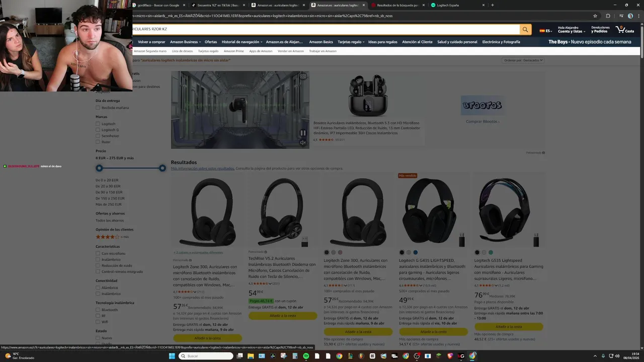Image resolution: width=644 pixels, height=362 pixels.
Task: Click the taskbar volume icon
Action: coord(618,356)
